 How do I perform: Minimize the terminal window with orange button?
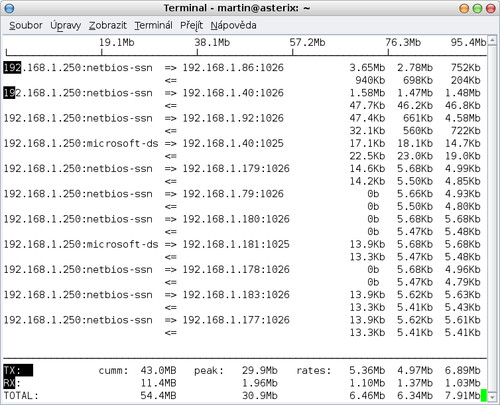click(464, 8)
